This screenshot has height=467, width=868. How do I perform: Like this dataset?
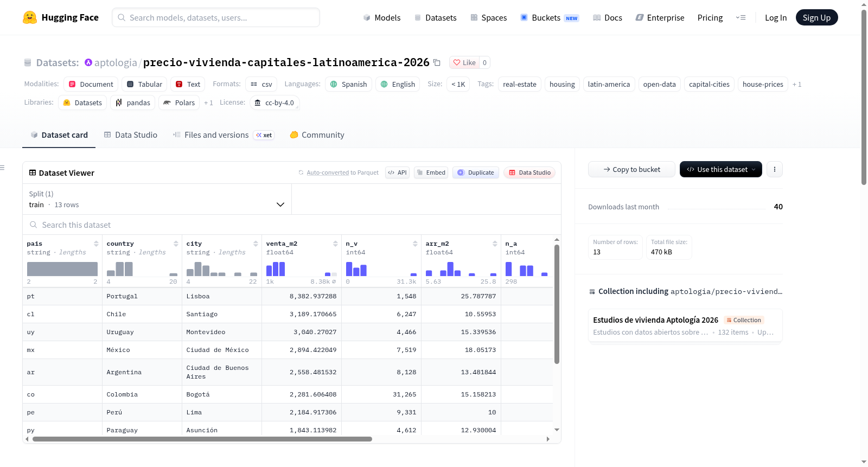[x=464, y=62]
